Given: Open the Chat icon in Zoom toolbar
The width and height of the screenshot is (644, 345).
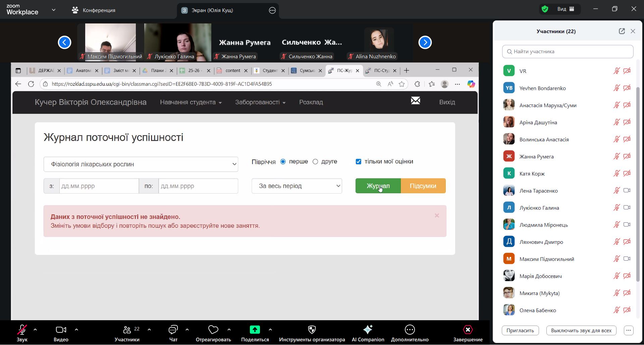Looking at the screenshot, I should tap(173, 330).
